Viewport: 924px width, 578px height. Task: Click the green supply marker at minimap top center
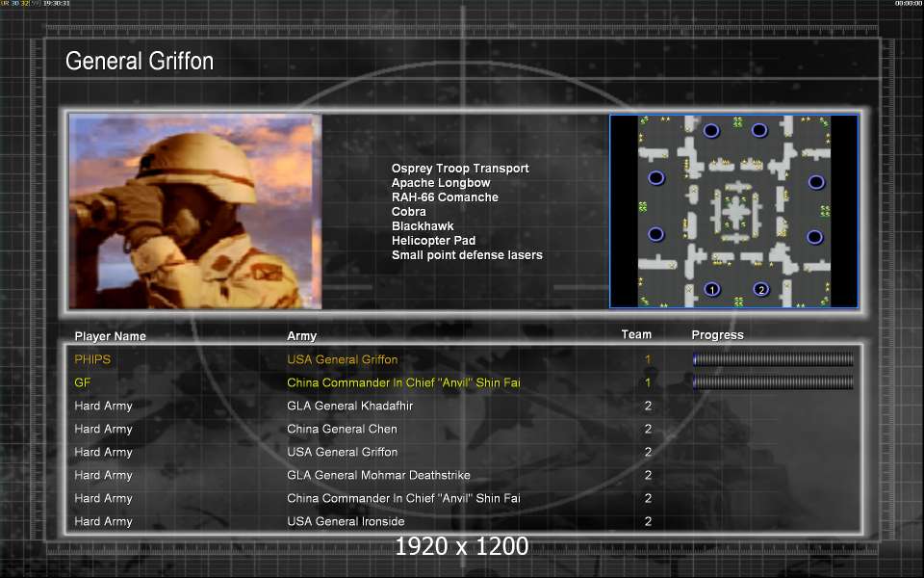click(737, 122)
